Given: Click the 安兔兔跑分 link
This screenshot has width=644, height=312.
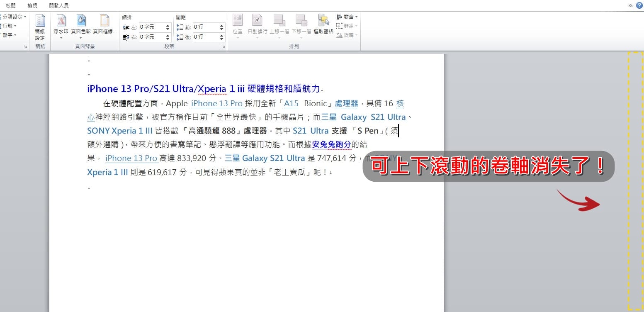Looking at the screenshot, I should 331,144.
